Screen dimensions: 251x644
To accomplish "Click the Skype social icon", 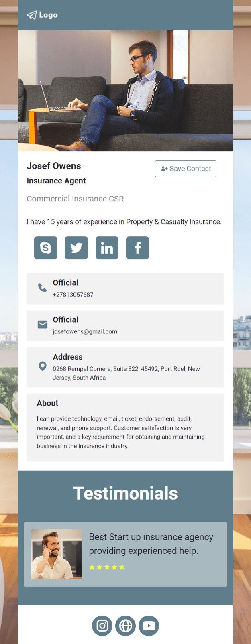I will coord(46,248).
